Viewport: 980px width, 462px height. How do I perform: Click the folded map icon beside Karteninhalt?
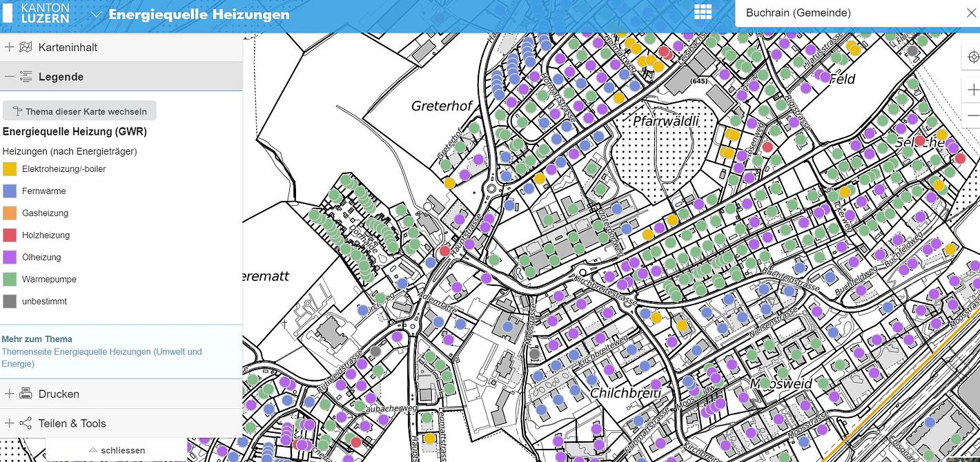[x=26, y=48]
